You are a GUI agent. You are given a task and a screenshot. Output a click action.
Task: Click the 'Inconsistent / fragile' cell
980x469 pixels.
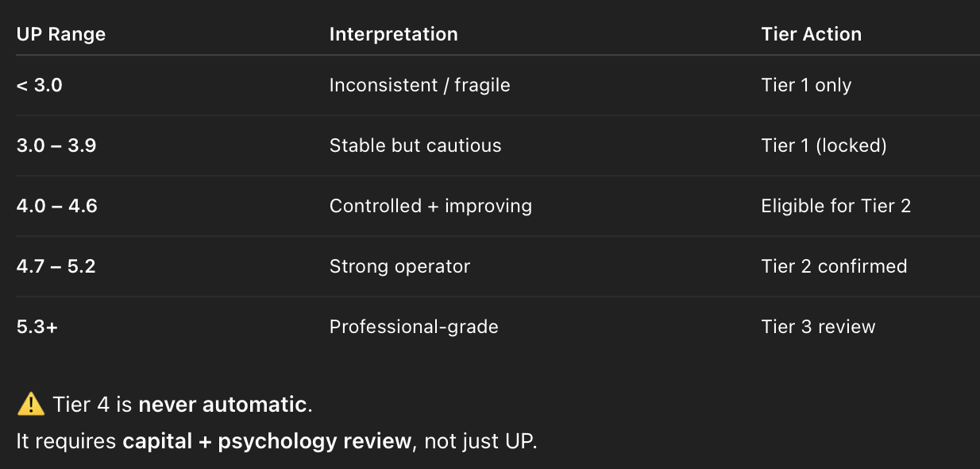pos(419,85)
